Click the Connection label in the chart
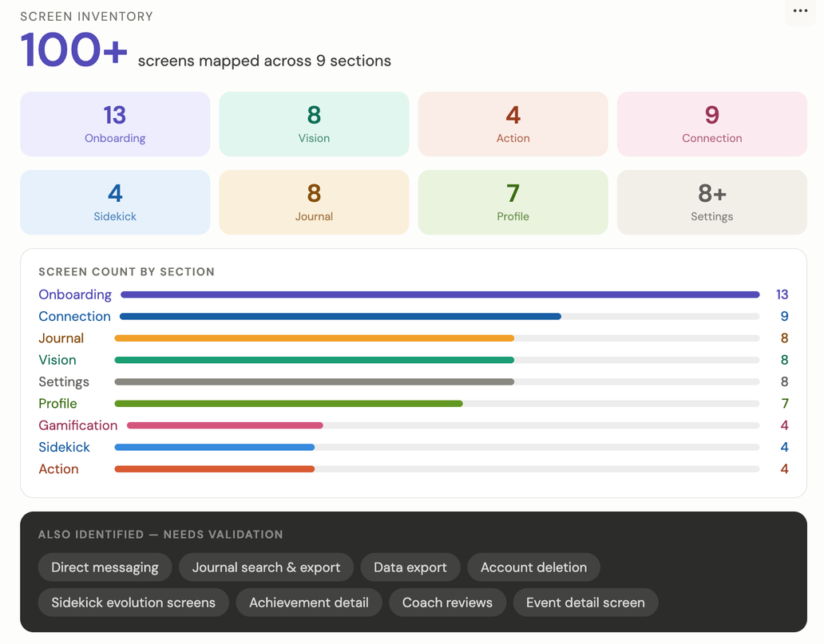The image size is (824, 644). coord(74,316)
